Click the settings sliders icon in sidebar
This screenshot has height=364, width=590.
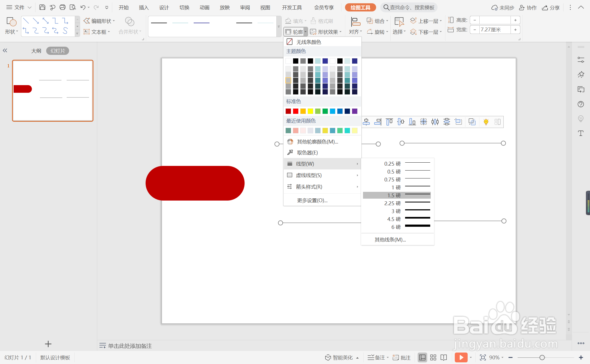(581, 59)
